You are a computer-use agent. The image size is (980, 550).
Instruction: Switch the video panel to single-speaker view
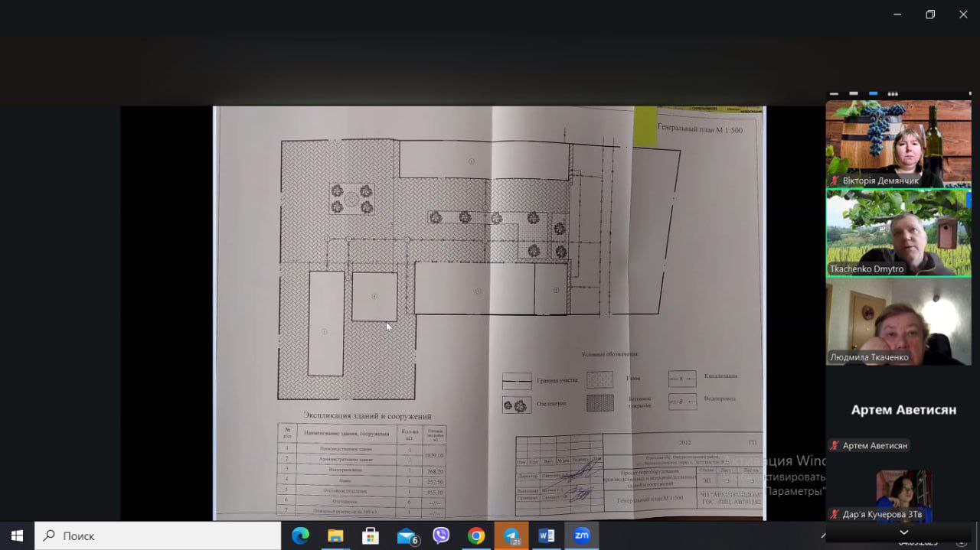tap(854, 94)
